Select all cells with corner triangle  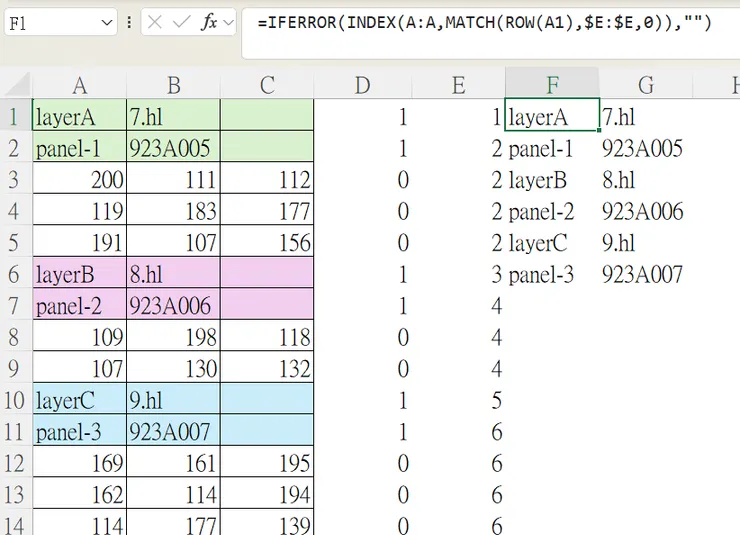pos(18,85)
